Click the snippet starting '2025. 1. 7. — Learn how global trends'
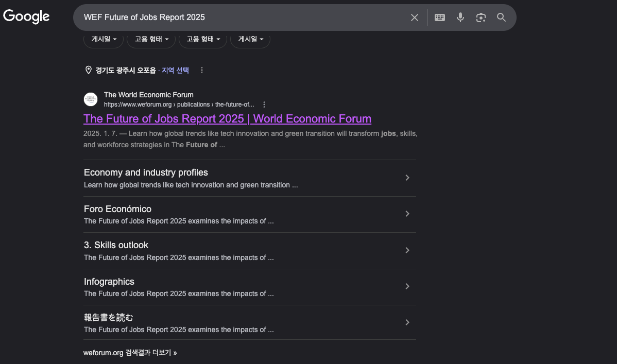Viewport: 617px width, 364px height. 250,139
